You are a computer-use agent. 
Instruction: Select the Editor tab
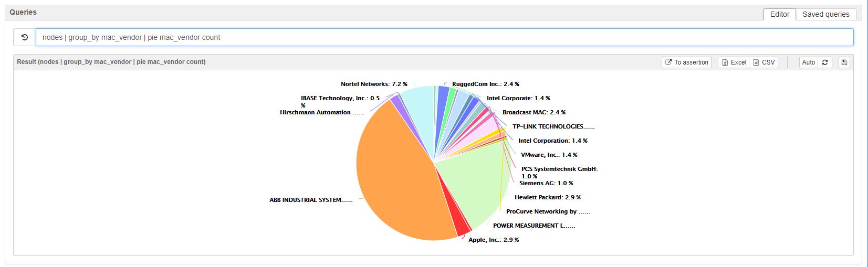780,14
